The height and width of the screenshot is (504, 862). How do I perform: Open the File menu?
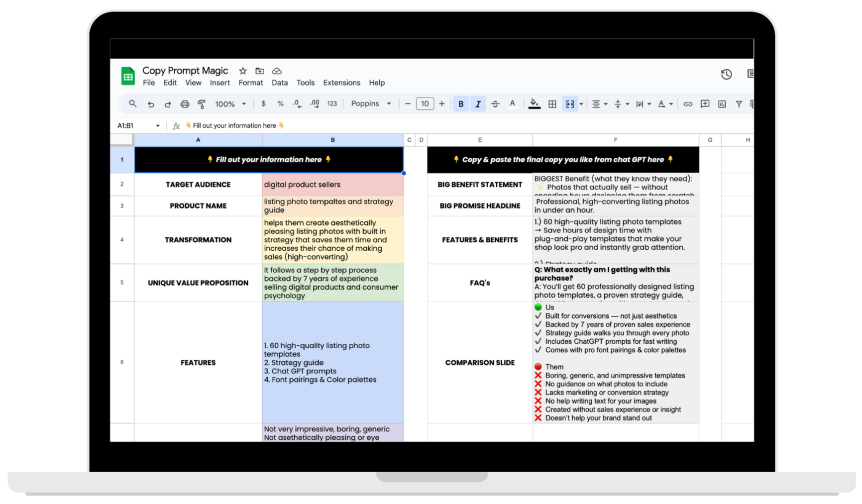[x=149, y=83]
